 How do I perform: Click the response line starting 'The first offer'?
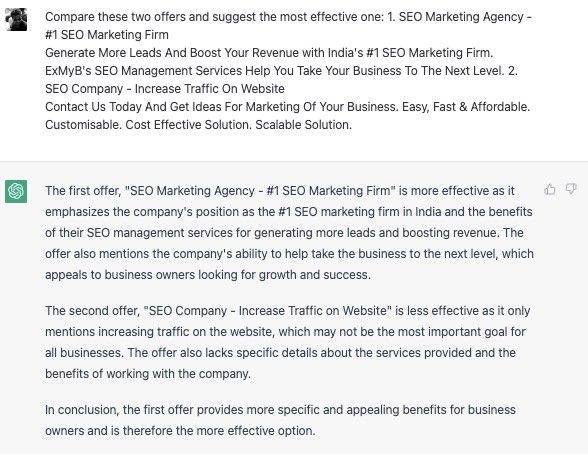(280, 191)
